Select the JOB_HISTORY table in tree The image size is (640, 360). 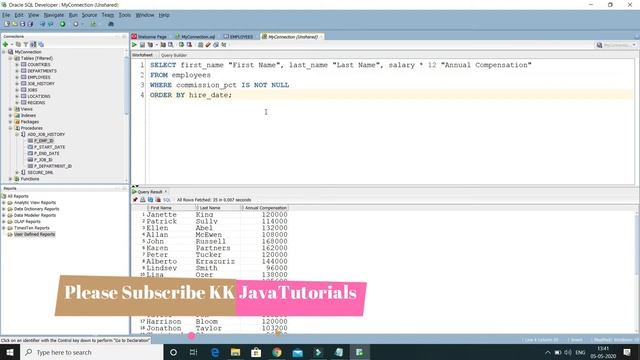pos(41,84)
